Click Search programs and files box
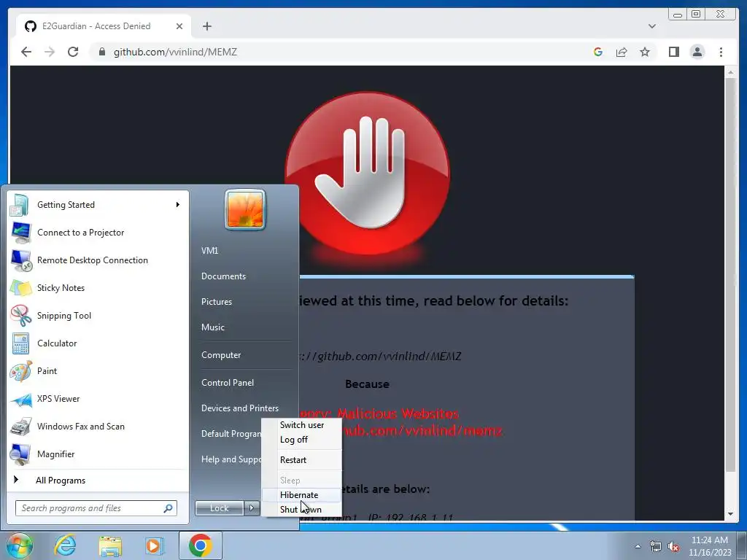747x560 pixels. point(96,508)
